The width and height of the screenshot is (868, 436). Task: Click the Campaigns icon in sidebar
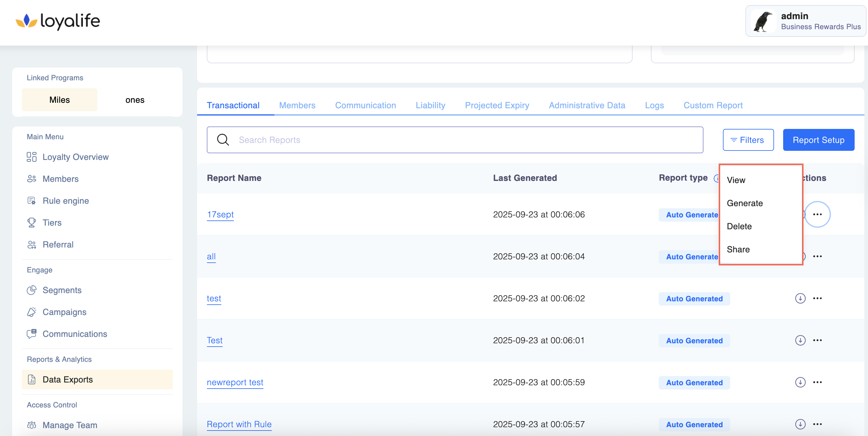click(x=31, y=312)
